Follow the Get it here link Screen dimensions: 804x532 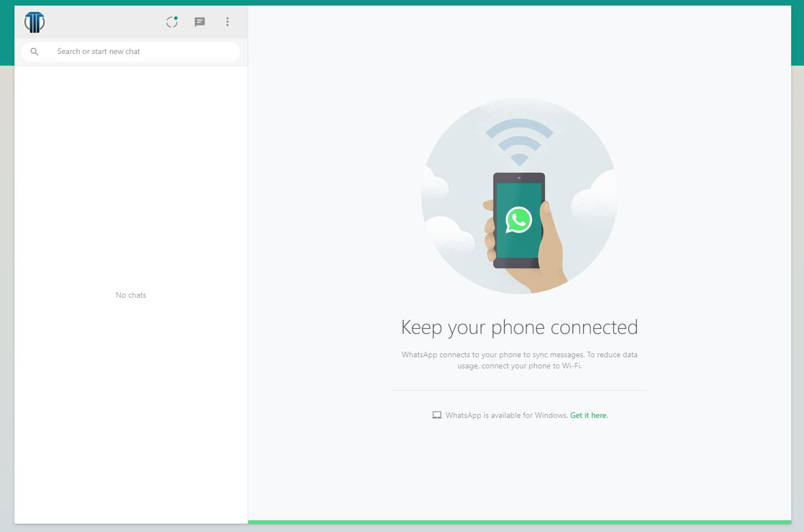[x=588, y=415]
